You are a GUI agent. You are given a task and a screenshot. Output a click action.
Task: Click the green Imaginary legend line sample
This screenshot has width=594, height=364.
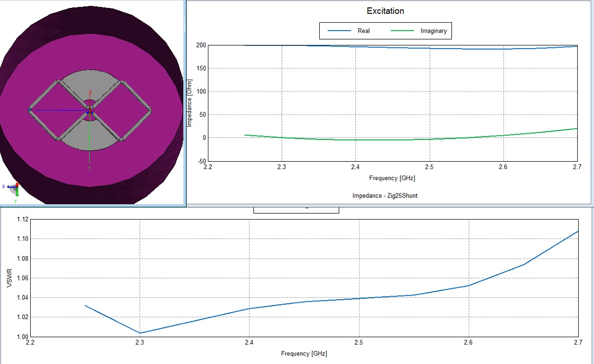point(402,31)
